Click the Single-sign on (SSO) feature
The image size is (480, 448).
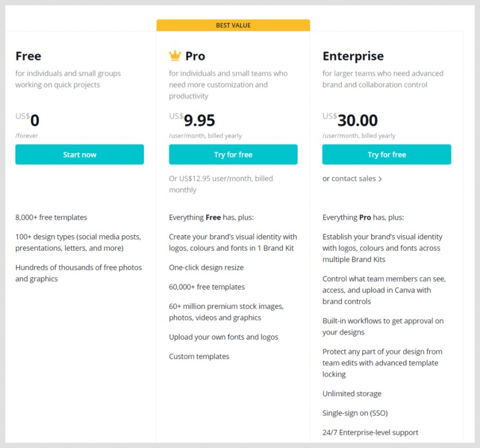coord(355,413)
